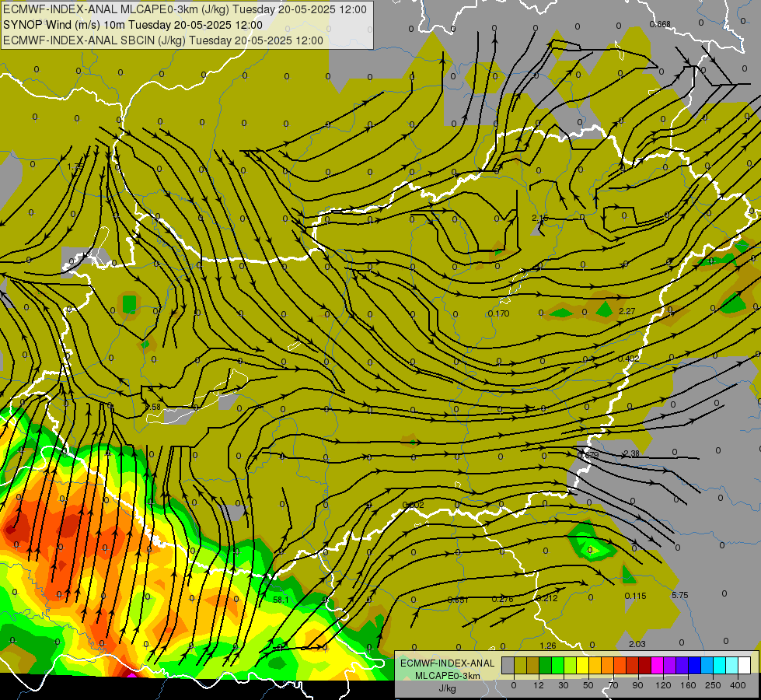
Task: Pick the pure yellow swatch in the legend
Action: pyautogui.click(x=583, y=665)
